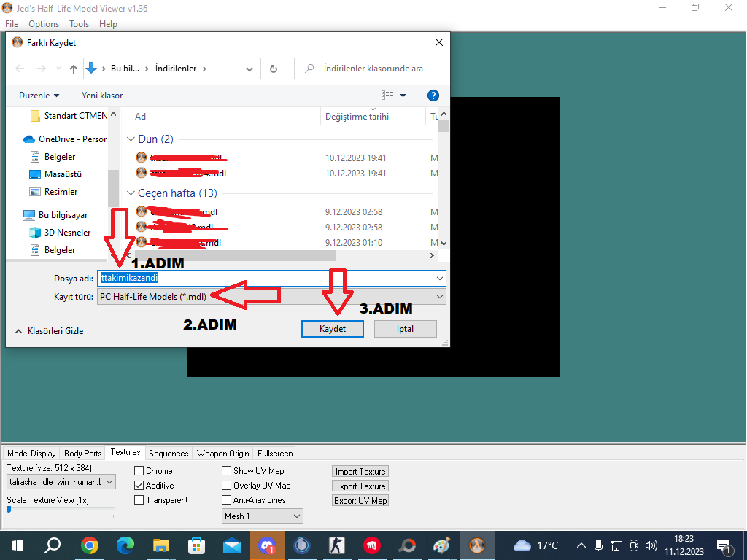
Task: Open the Tools menu
Action: coord(79,24)
